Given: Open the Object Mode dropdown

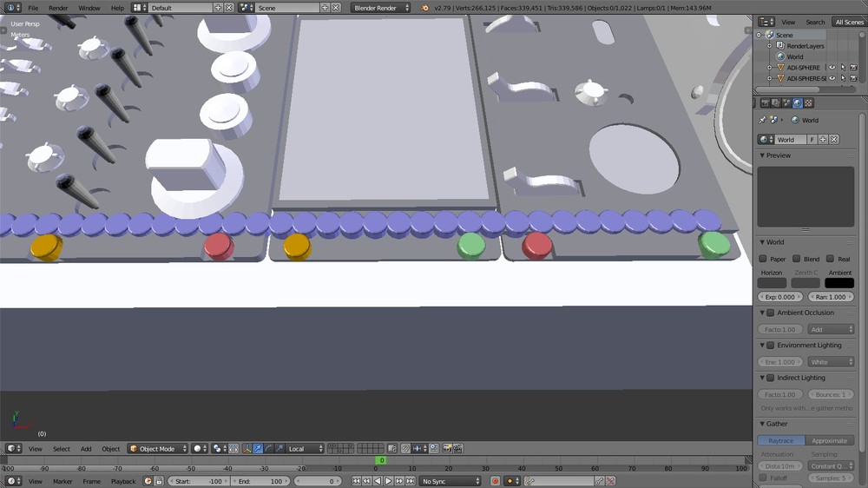Looking at the screenshot, I should tap(158, 449).
